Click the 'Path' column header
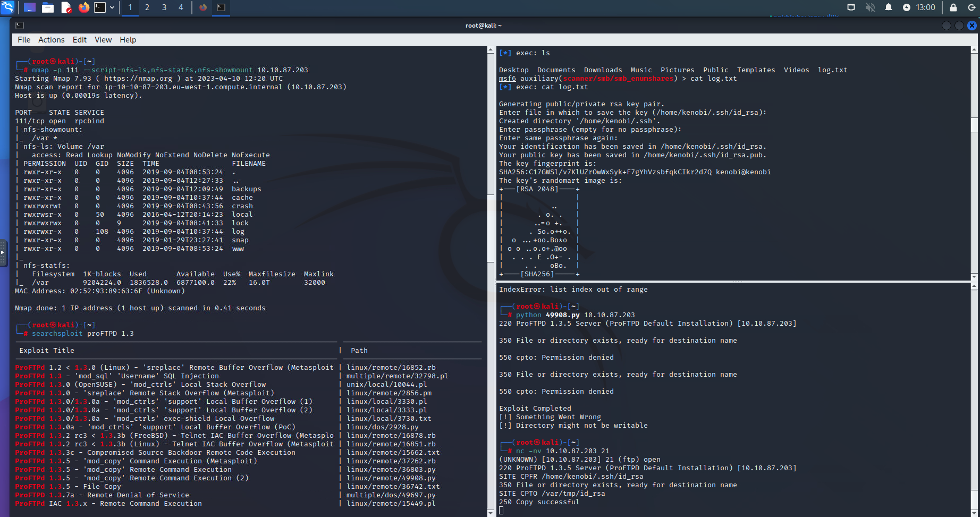Image resolution: width=980 pixels, height=517 pixels. (359, 351)
